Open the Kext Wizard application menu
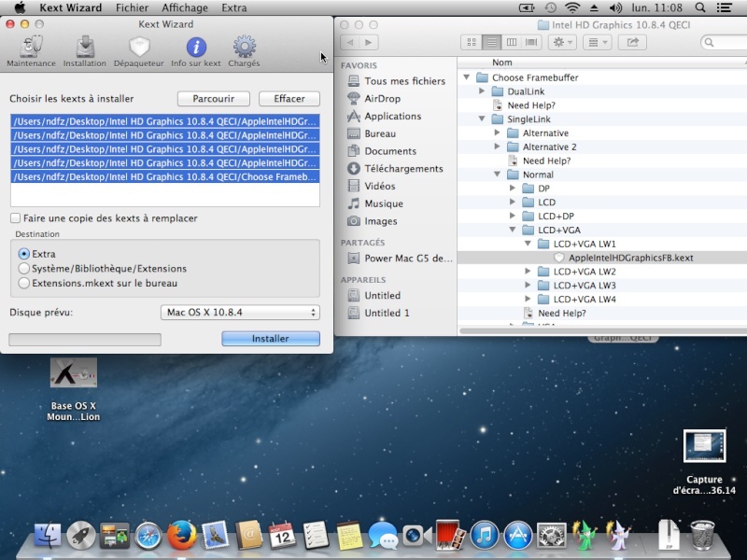 (71, 7)
